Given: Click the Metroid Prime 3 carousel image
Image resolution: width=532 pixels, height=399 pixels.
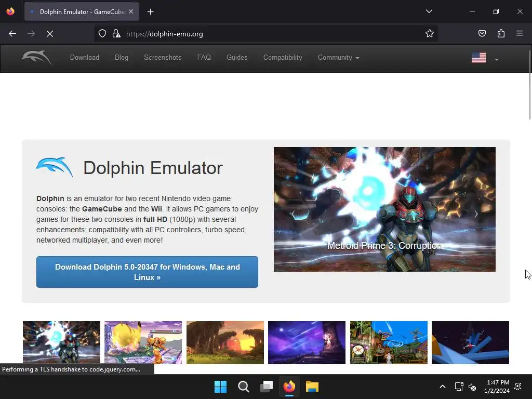Looking at the screenshot, I should pyautogui.click(x=385, y=209).
